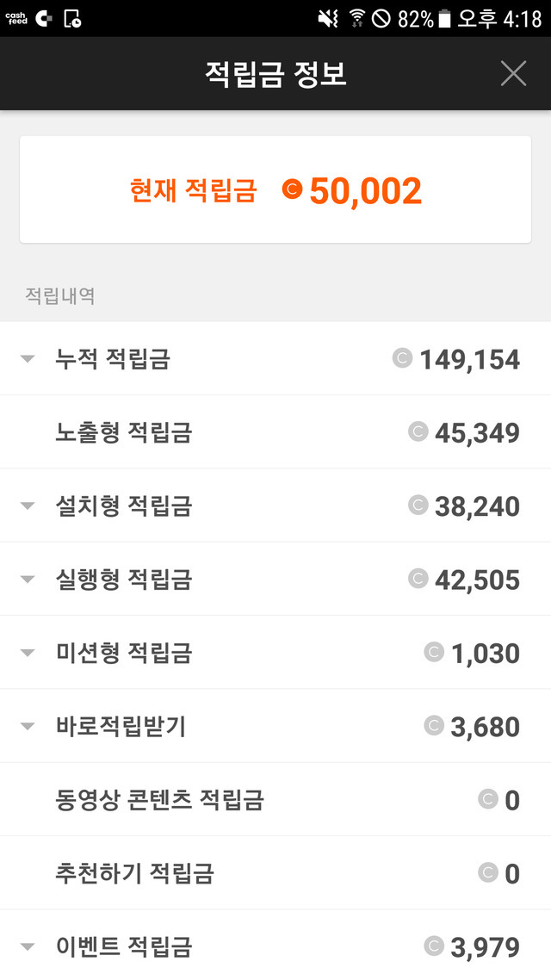Tap the cash feed status bar icon
Image resolution: width=551 pixels, height=980 pixels.
16,18
